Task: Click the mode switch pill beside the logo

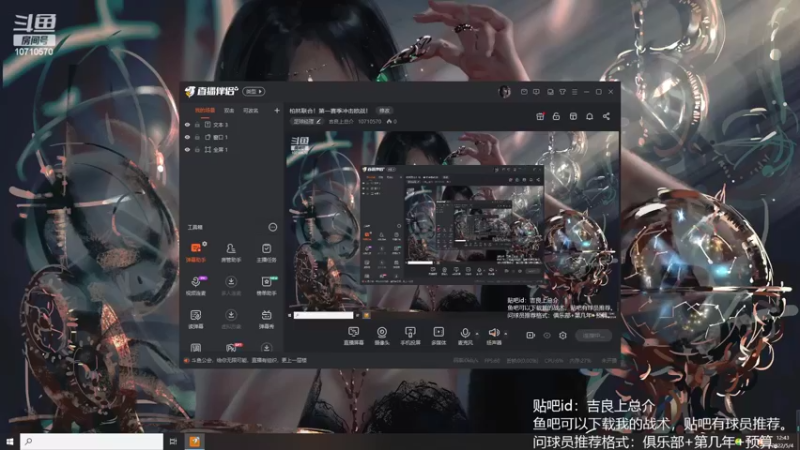Action: 254,91
